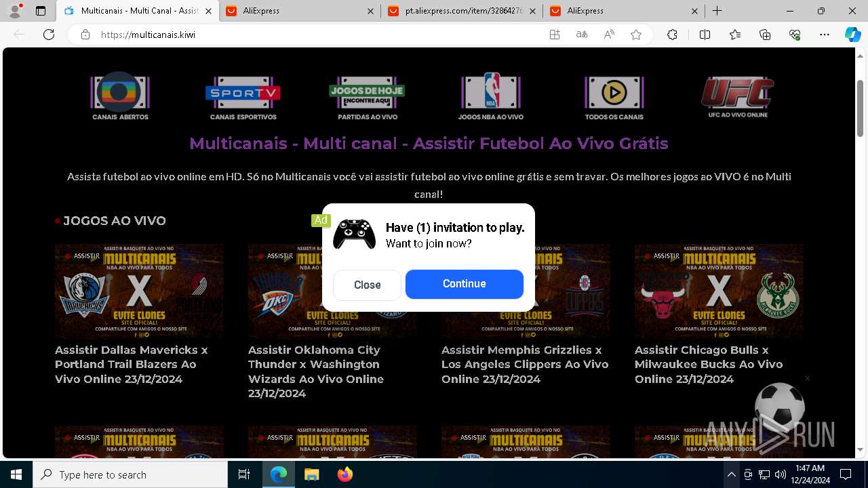Image resolution: width=868 pixels, height=488 pixels.
Task: Click the green Ad label badge
Action: [321, 220]
